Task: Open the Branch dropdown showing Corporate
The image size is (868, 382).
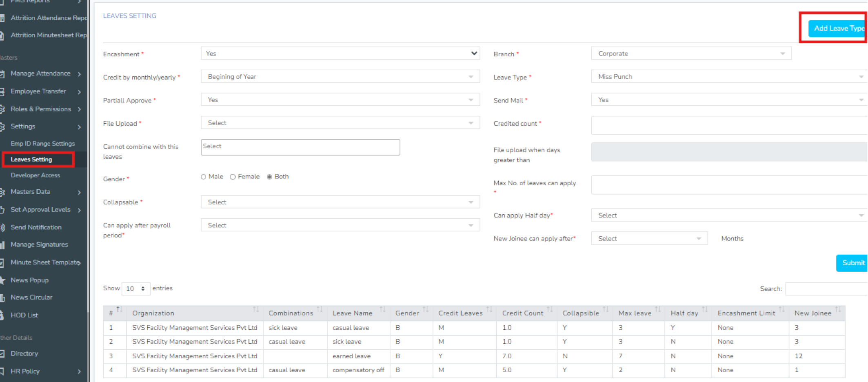Action: (691, 53)
